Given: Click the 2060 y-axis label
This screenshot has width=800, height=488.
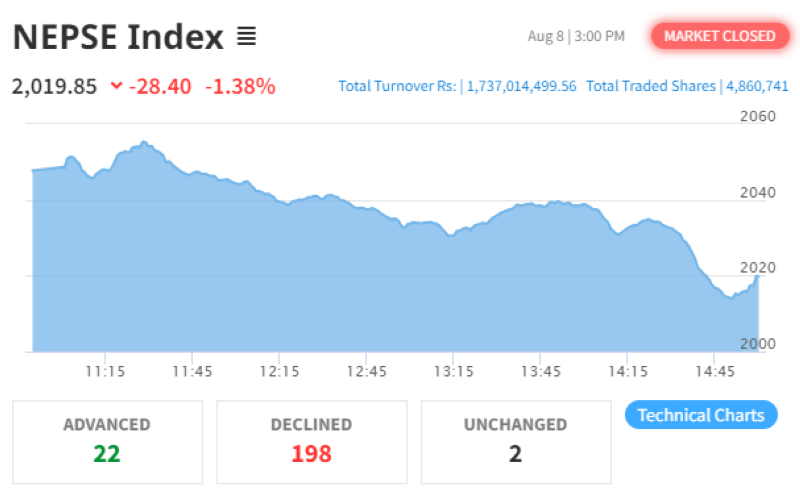Looking at the screenshot, I should click(x=758, y=116).
